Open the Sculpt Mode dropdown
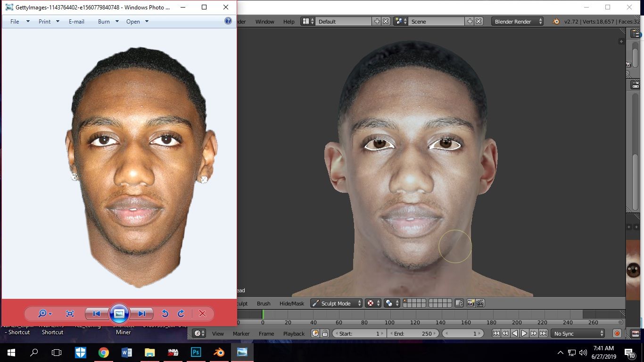 point(336,303)
